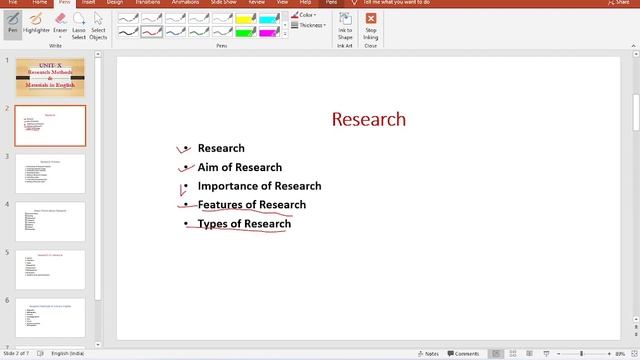Switch to Reading View
Viewport: 640px width, 360px height.
(529, 354)
